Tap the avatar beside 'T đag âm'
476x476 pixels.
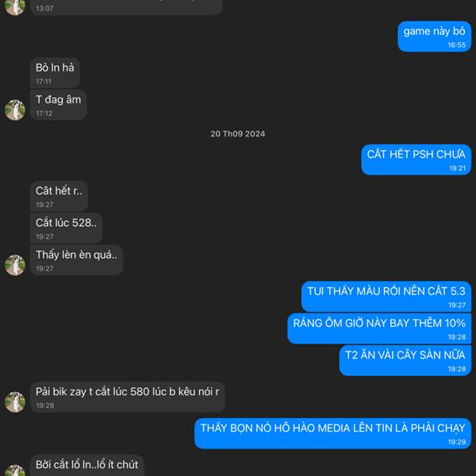point(15,110)
